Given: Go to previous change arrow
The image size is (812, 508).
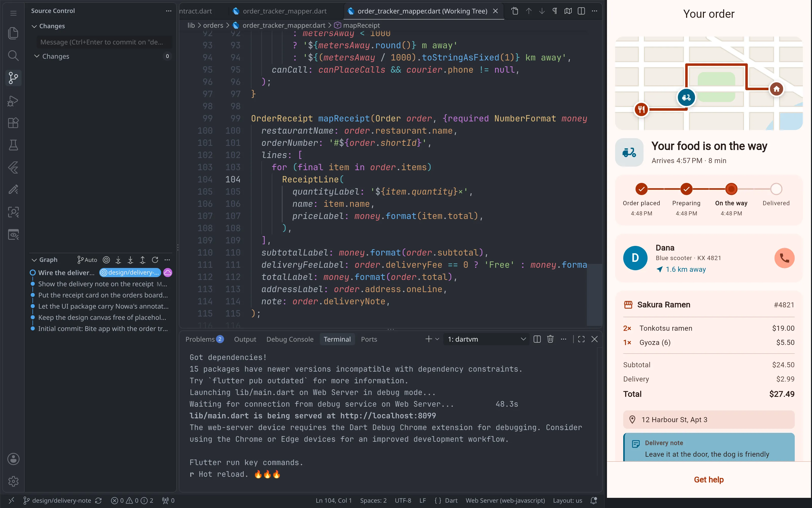Looking at the screenshot, I should [x=529, y=11].
